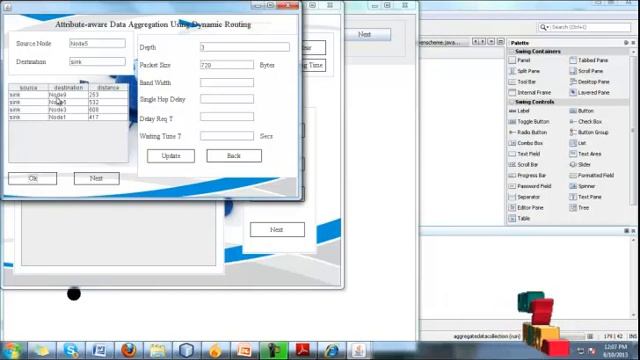Choose the Radio Button palette item
640x360 pixels.
click(x=528, y=133)
